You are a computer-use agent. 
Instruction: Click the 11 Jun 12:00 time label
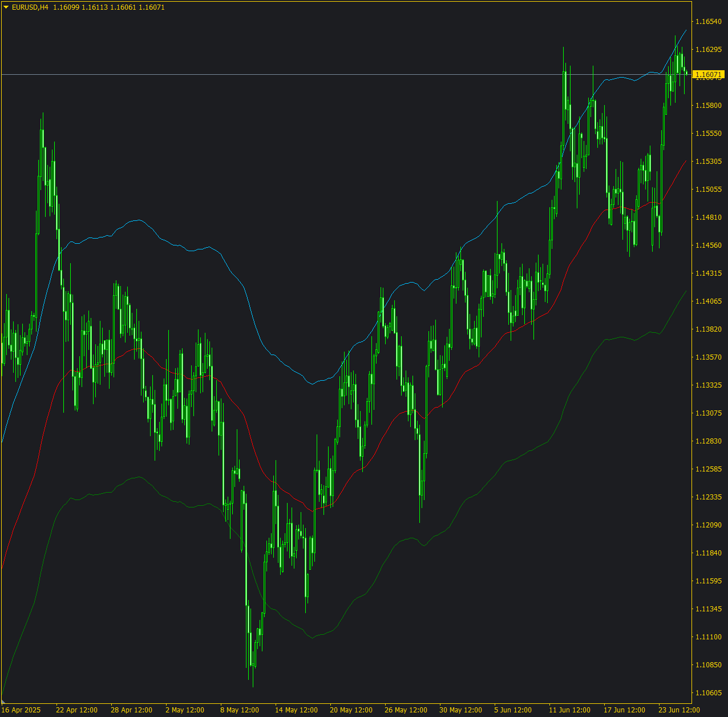(569, 710)
